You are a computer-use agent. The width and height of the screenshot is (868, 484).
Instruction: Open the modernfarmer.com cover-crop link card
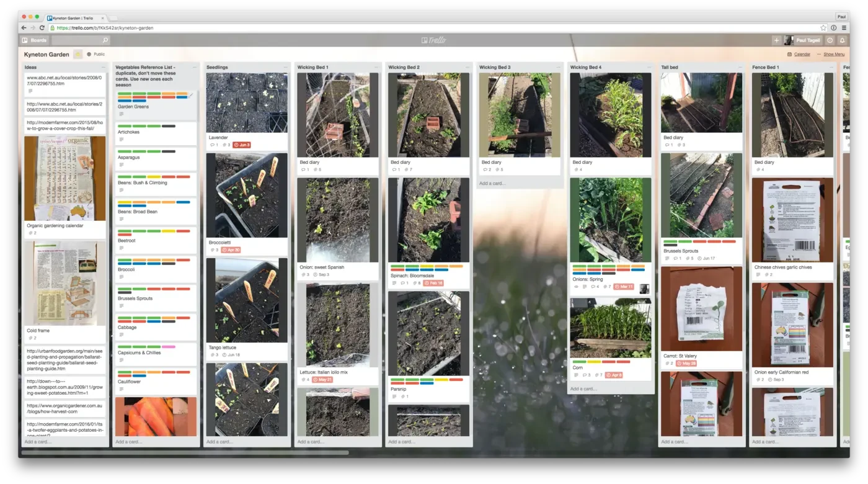coord(64,125)
